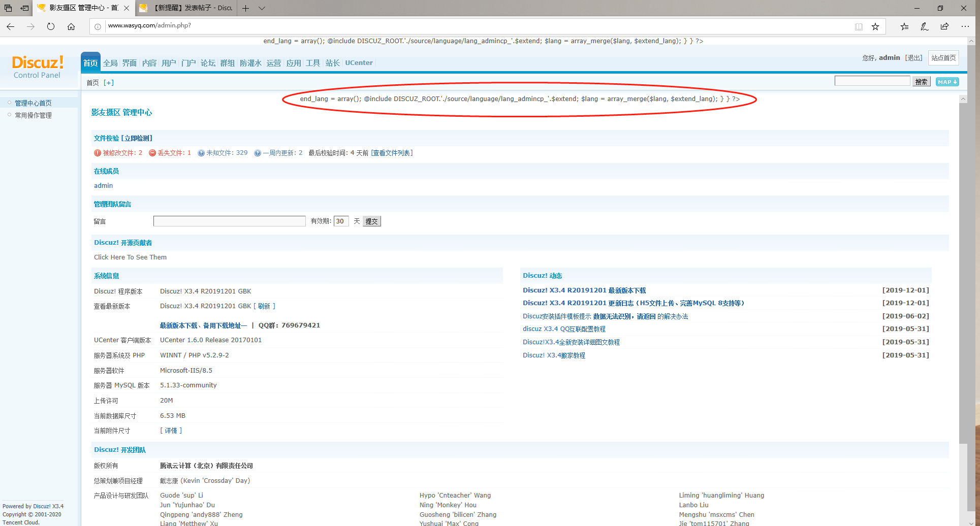Screen dimensions: 980x526
Task: Click the favorites star icon in address bar
Action: [875, 26]
